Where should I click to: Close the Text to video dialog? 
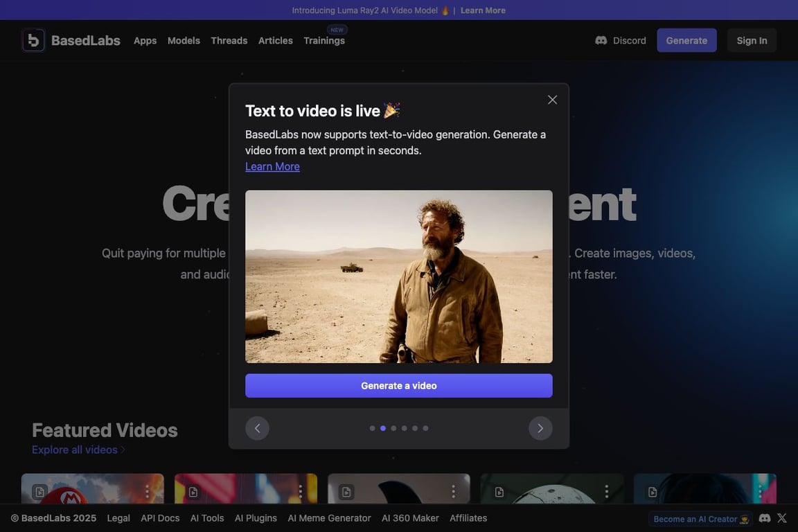click(552, 100)
